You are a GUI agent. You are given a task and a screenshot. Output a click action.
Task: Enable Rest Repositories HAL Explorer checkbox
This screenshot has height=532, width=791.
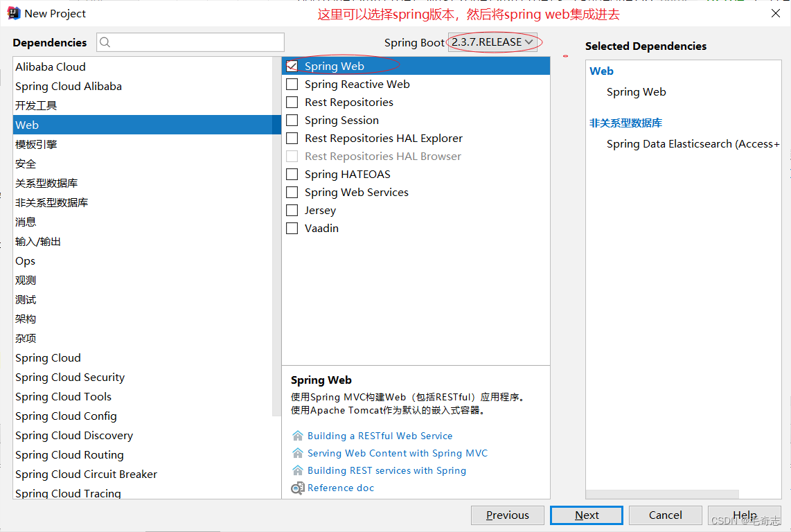pyautogui.click(x=292, y=139)
